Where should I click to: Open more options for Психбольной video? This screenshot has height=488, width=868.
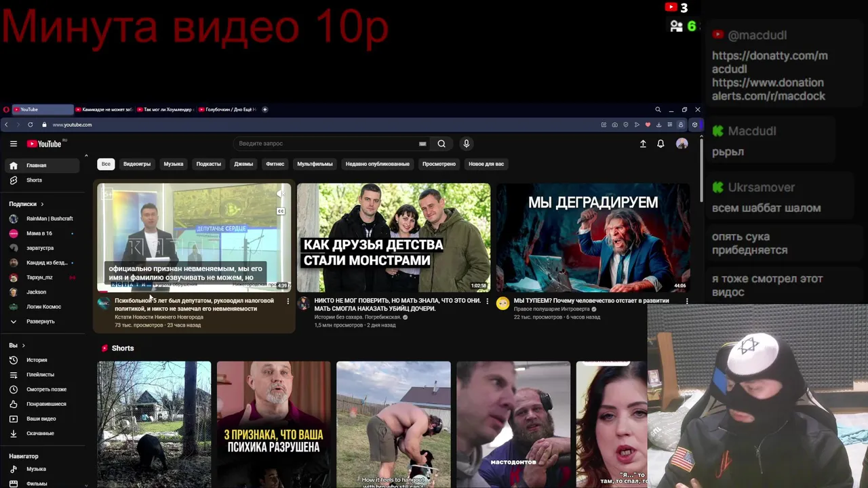pos(288,301)
